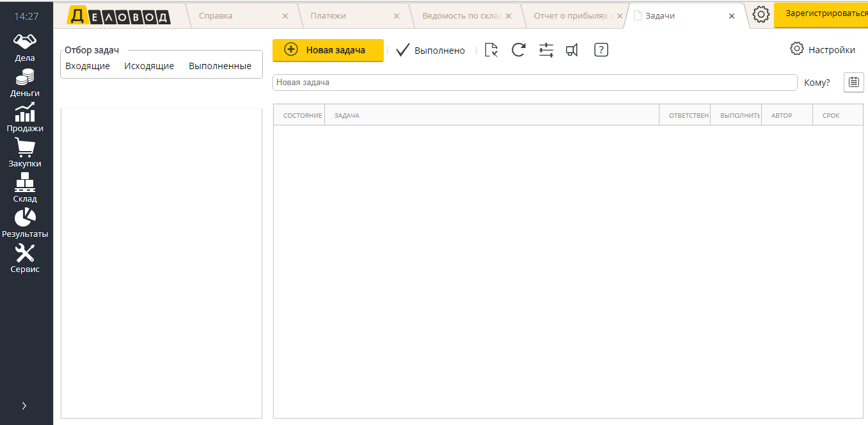
Task: Filter tasks by Входящие
Action: [88, 66]
